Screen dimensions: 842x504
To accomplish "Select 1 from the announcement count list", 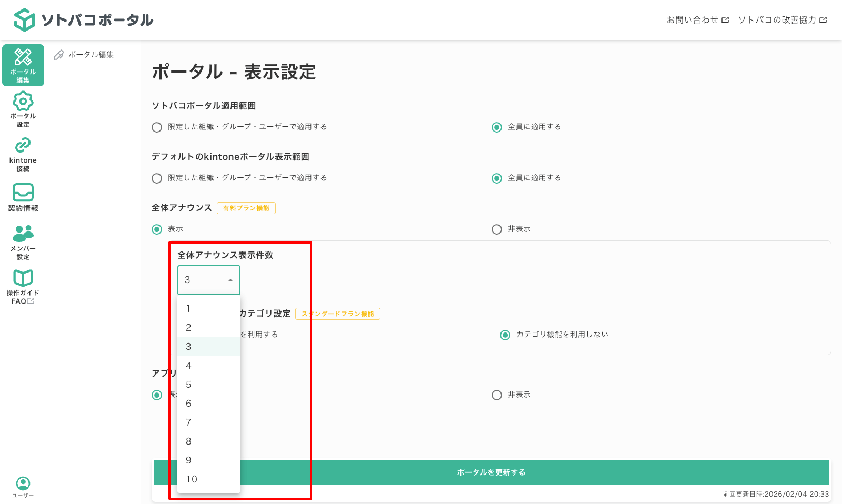I will pyautogui.click(x=208, y=309).
